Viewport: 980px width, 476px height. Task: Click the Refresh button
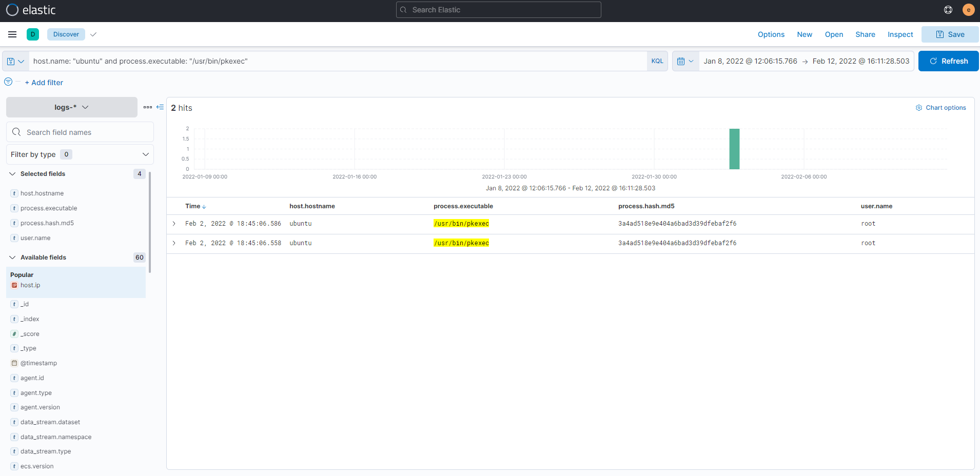coord(948,61)
